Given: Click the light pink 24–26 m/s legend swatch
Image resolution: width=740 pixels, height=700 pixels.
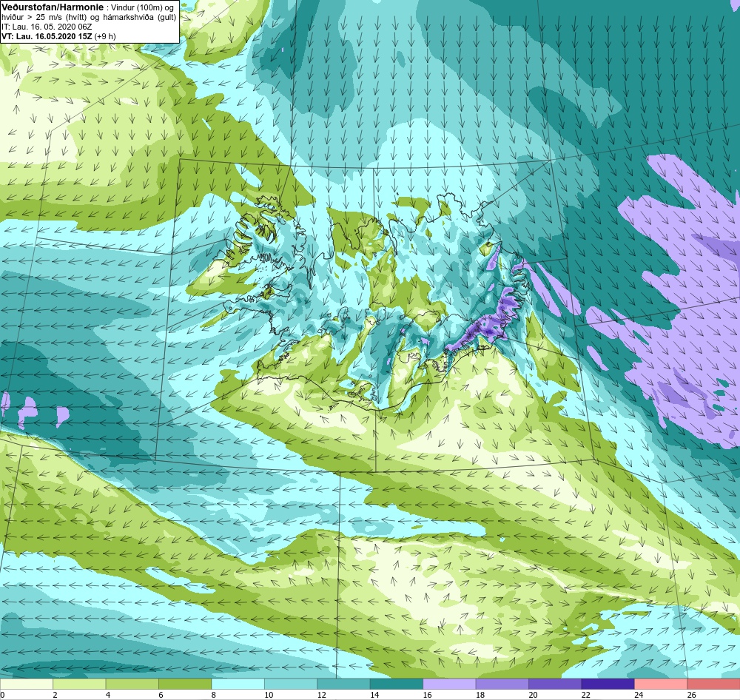Looking at the screenshot, I should 661,684.
